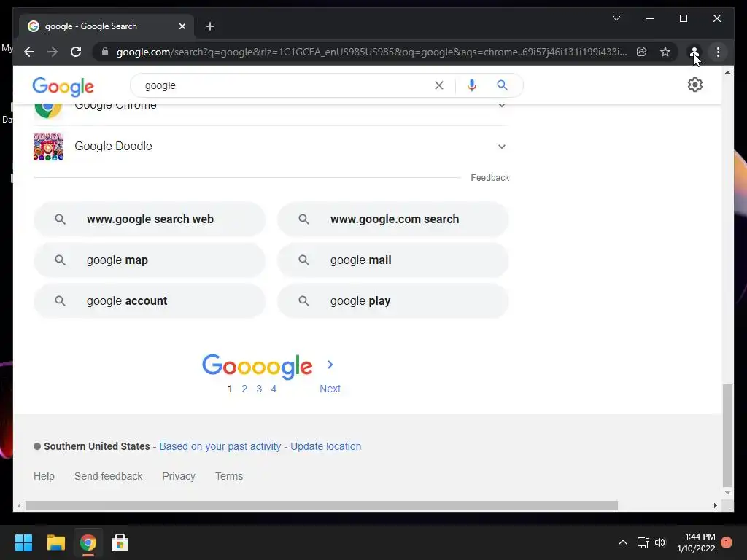Open the 'google play' related search
Image resolution: width=747 pixels, height=560 pixels.
click(x=393, y=301)
